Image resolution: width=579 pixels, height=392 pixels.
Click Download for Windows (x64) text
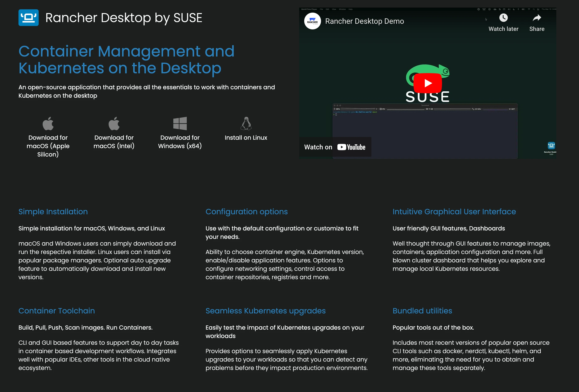[180, 142]
